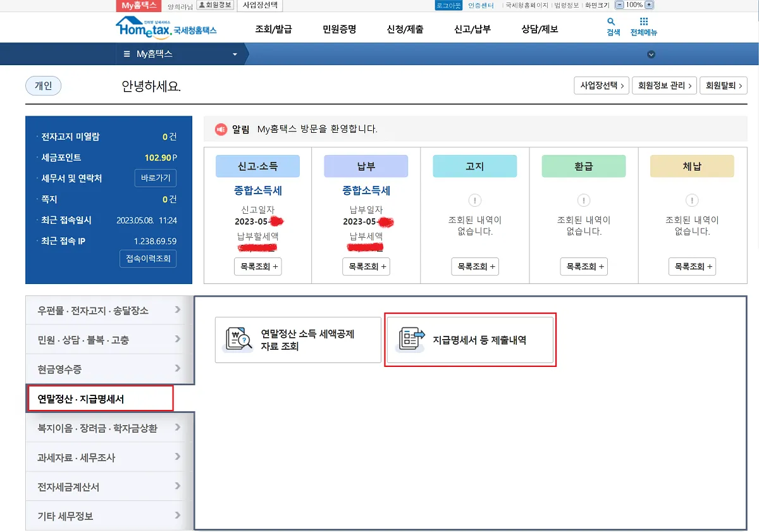Click 목록조회 under 종합소득세 신고
The image size is (759, 532).
[257, 266]
